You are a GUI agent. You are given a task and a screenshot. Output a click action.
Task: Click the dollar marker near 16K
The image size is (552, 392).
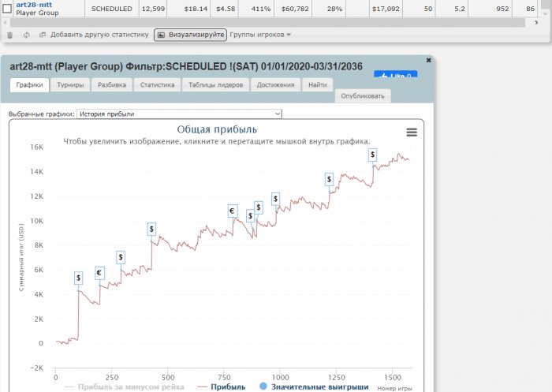coord(372,155)
